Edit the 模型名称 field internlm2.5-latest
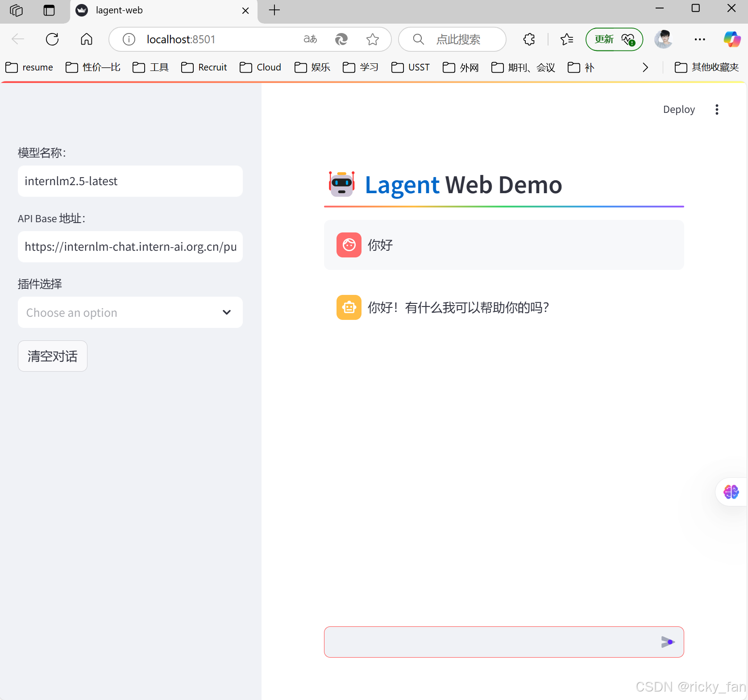The height and width of the screenshot is (700, 748). coord(130,181)
